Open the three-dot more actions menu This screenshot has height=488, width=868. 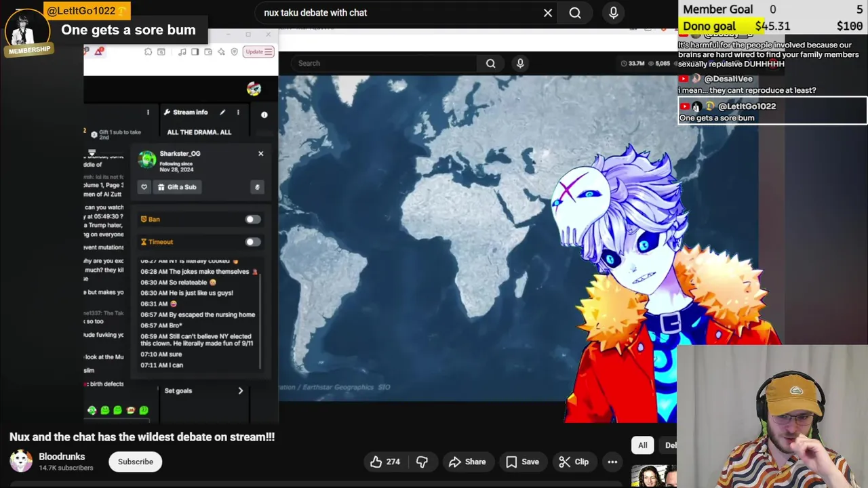(x=612, y=462)
